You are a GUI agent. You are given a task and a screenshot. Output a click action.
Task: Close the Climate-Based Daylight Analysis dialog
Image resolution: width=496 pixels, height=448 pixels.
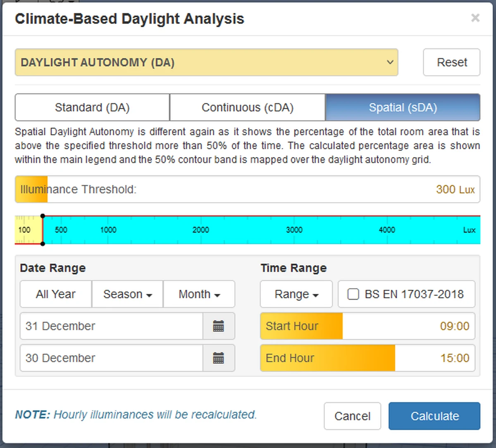pos(475,18)
